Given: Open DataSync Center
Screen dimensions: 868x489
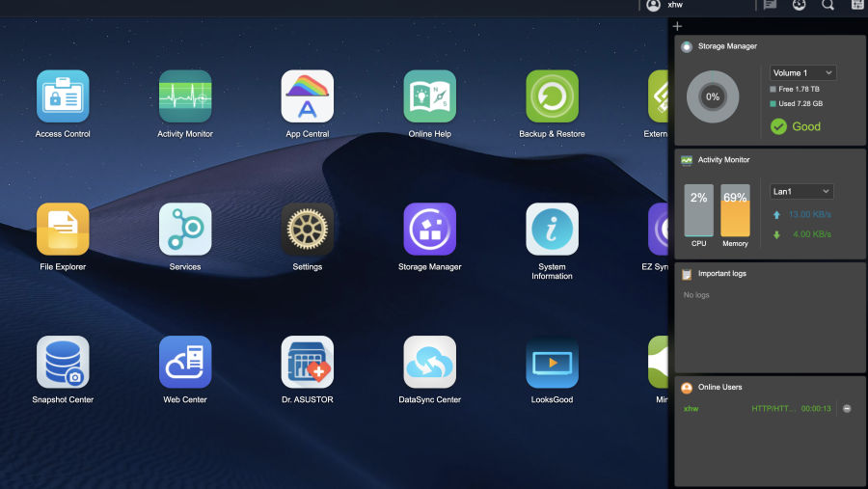Looking at the screenshot, I should coord(429,363).
